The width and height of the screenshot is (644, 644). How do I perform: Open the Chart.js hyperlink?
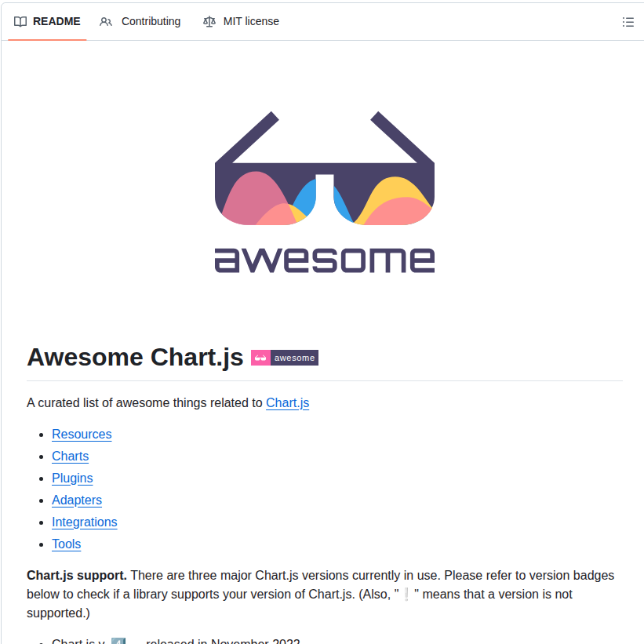click(x=287, y=402)
